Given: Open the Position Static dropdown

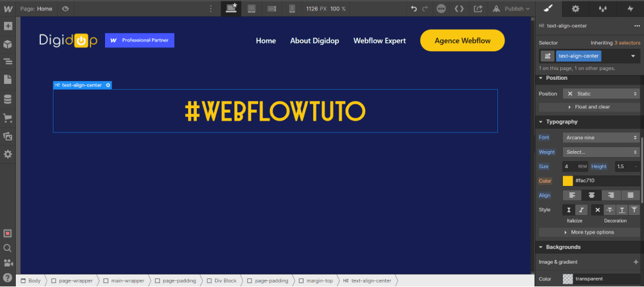Looking at the screenshot, I should coord(601,94).
